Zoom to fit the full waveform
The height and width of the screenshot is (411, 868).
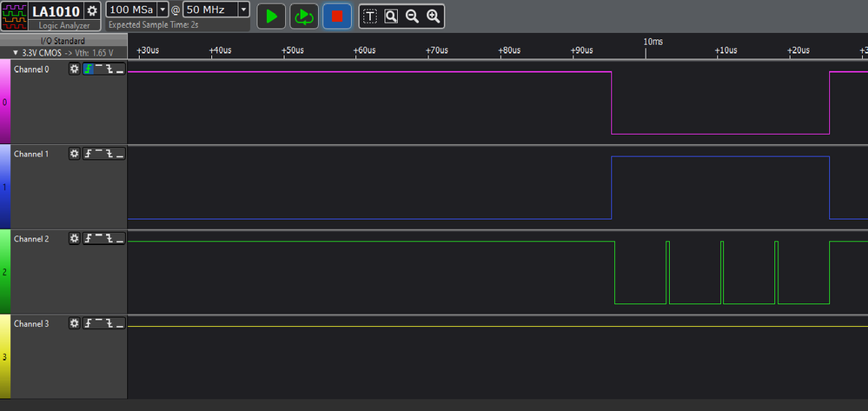pyautogui.click(x=391, y=17)
